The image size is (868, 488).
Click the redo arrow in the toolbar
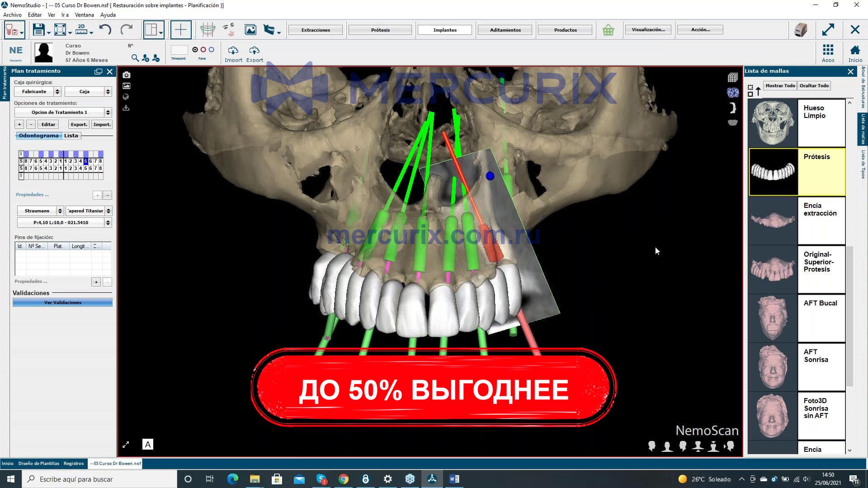pyautogui.click(x=126, y=30)
